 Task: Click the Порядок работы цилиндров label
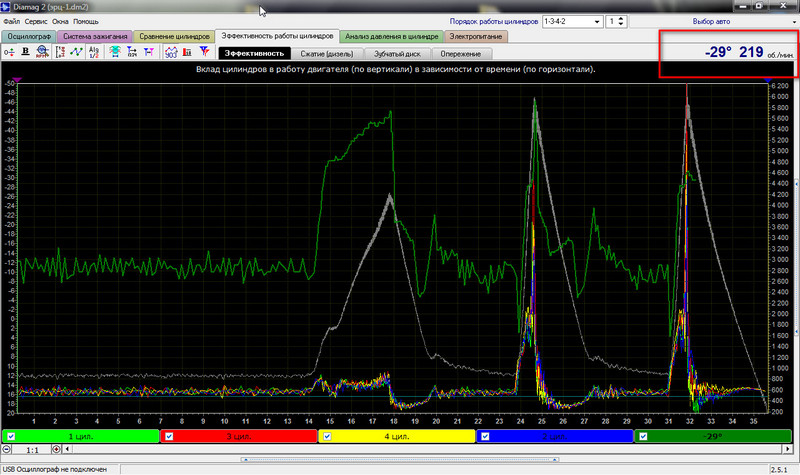(x=493, y=21)
